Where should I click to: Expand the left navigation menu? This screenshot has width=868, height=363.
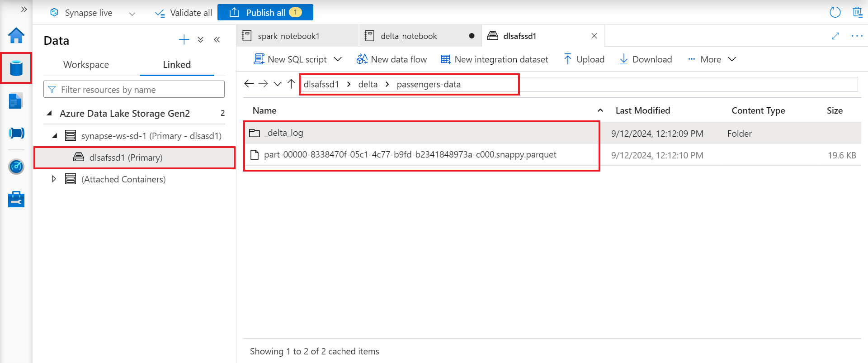[x=24, y=9]
